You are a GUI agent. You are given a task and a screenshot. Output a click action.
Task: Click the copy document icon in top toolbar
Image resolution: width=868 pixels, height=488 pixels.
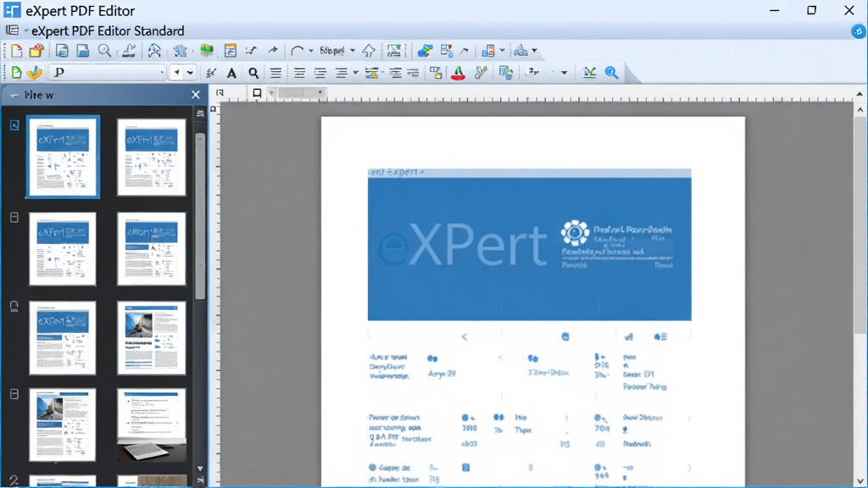61,51
